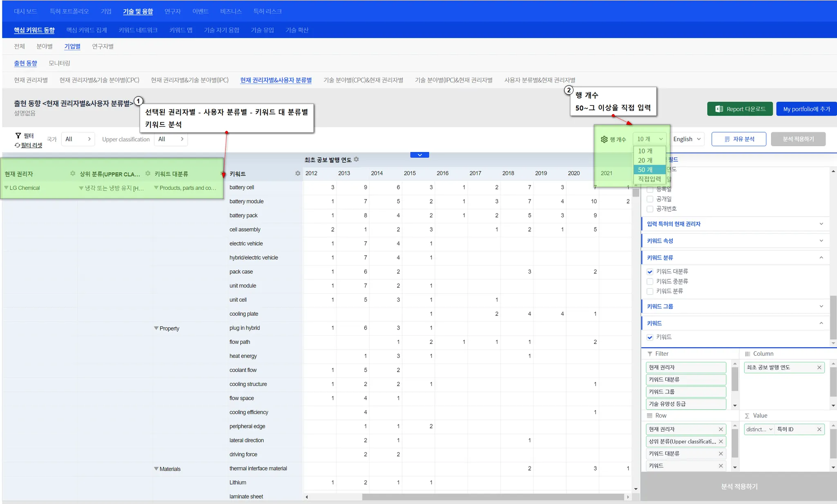Expand the 키워드 그룹 section
Image resolution: width=837 pixels, height=504 pixels.
(x=821, y=306)
